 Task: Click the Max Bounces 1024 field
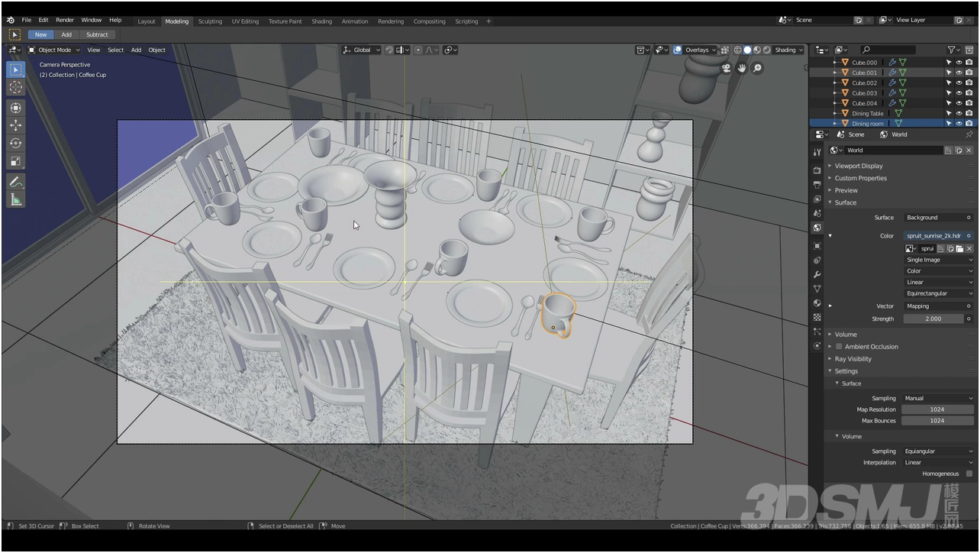click(x=937, y=421)
